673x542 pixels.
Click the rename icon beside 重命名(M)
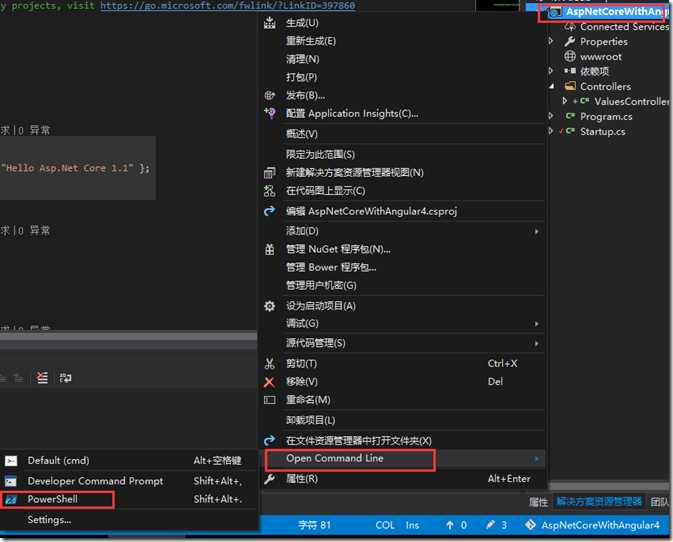[x=270, y=400]
